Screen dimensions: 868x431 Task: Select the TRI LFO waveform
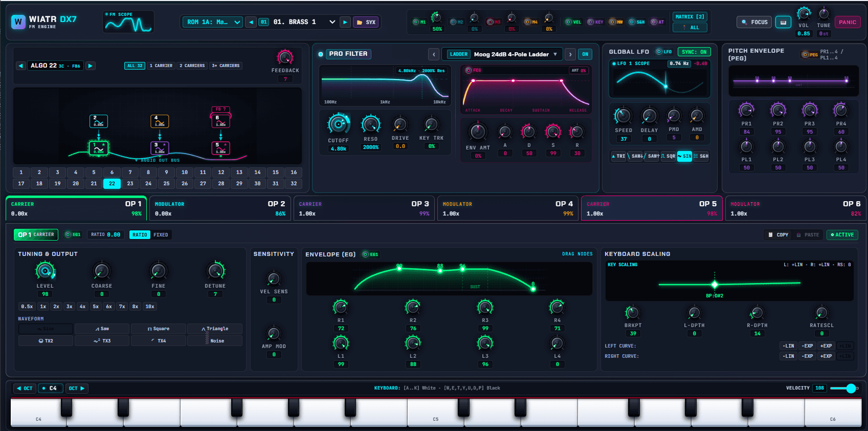(619, 156)
